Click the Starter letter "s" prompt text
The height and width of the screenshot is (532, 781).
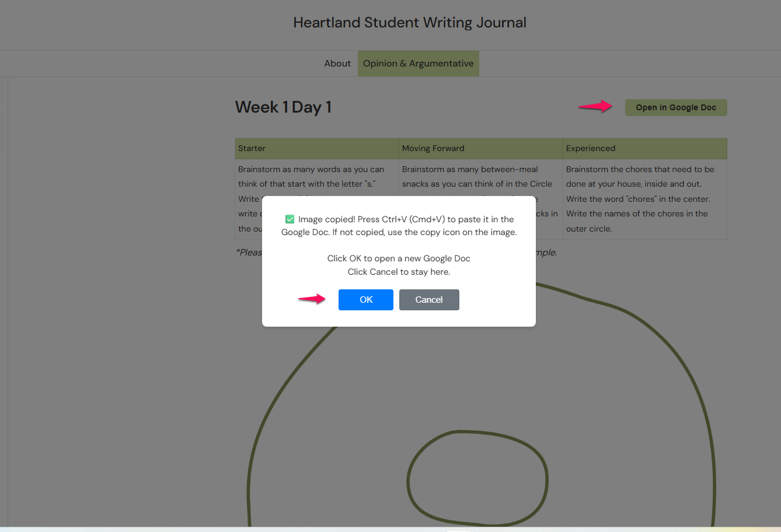pyautogui.click(x=311, y=177)
